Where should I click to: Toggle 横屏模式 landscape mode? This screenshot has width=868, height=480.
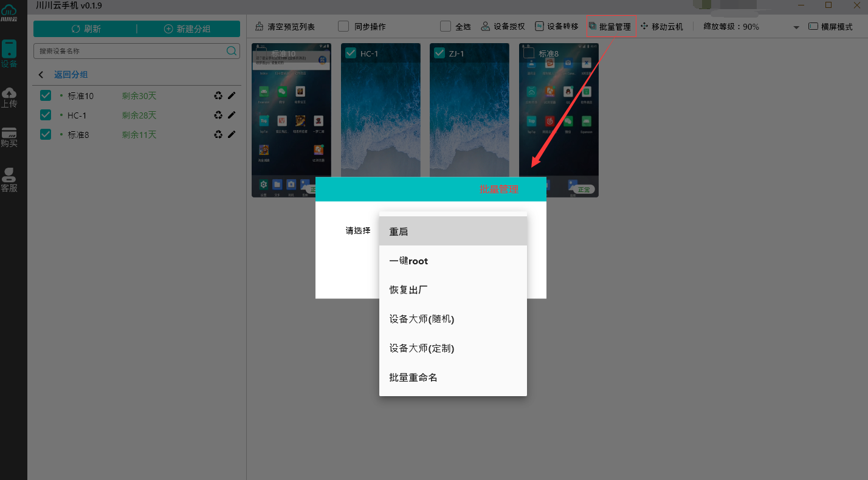coord(813,26)
